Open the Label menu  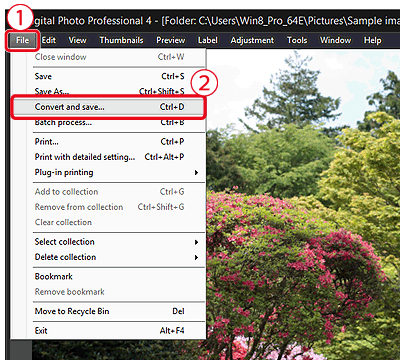208,40
